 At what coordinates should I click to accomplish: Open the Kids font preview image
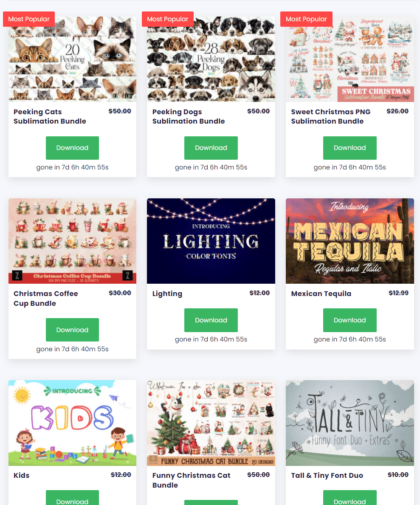coord(72,423)
